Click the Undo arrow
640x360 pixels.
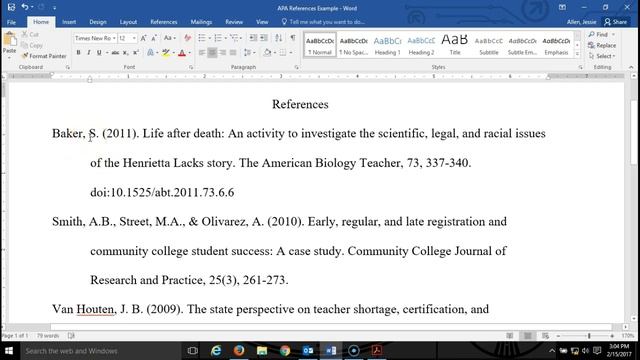[x=25, y=7]
